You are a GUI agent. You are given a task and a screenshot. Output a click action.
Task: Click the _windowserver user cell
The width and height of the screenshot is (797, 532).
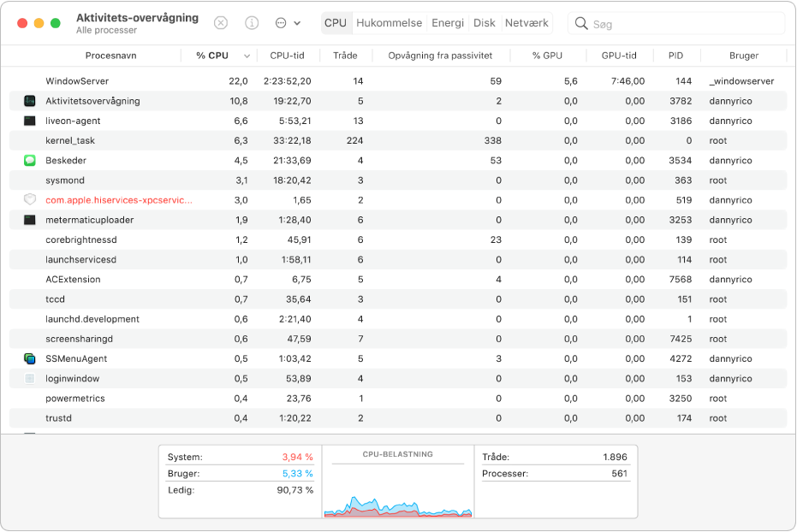click(x=741, y=81)
